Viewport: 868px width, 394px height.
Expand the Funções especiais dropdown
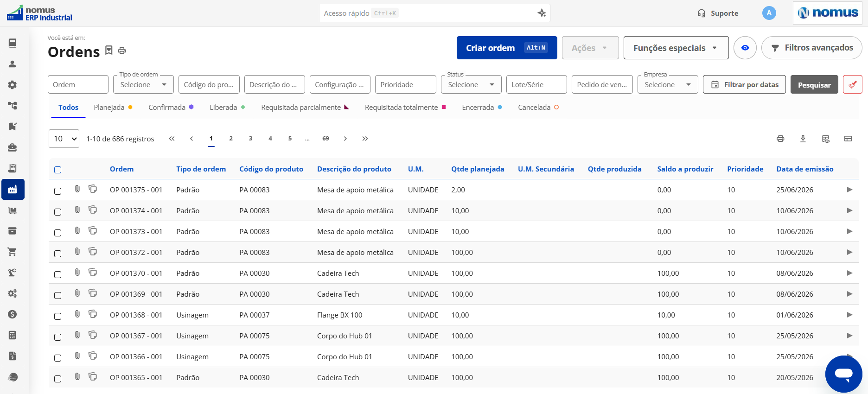tap(676, 48)
